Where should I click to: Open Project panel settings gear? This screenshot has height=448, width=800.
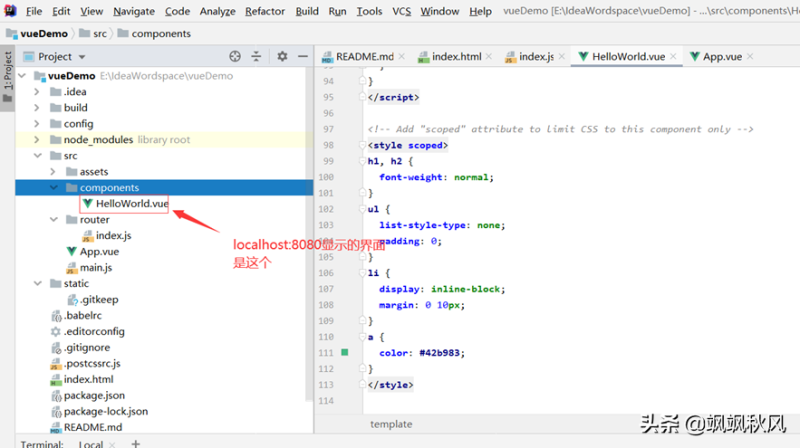[x=282, y=57]
